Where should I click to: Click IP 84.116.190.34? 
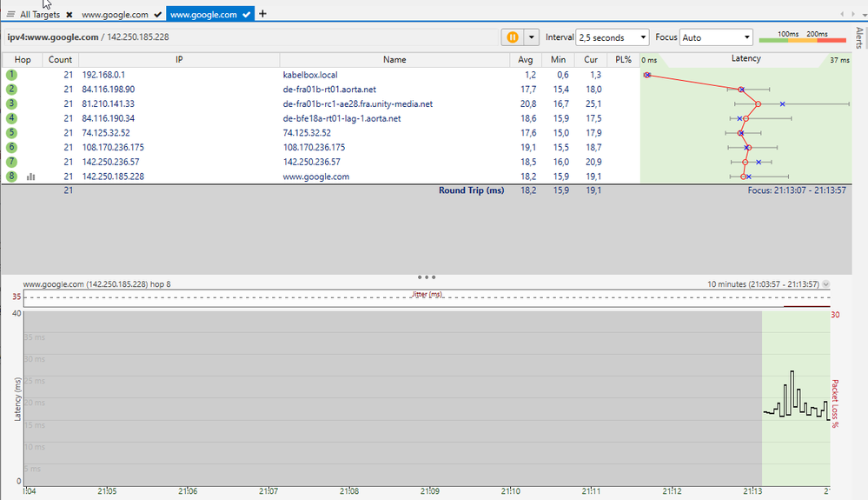tap(108, 118)
